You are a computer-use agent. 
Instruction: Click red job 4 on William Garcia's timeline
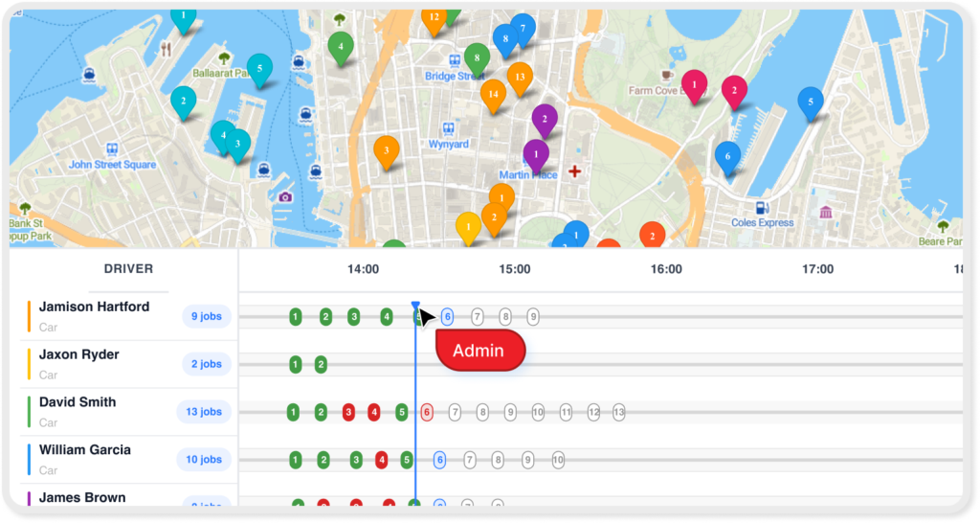coord(382,460)
